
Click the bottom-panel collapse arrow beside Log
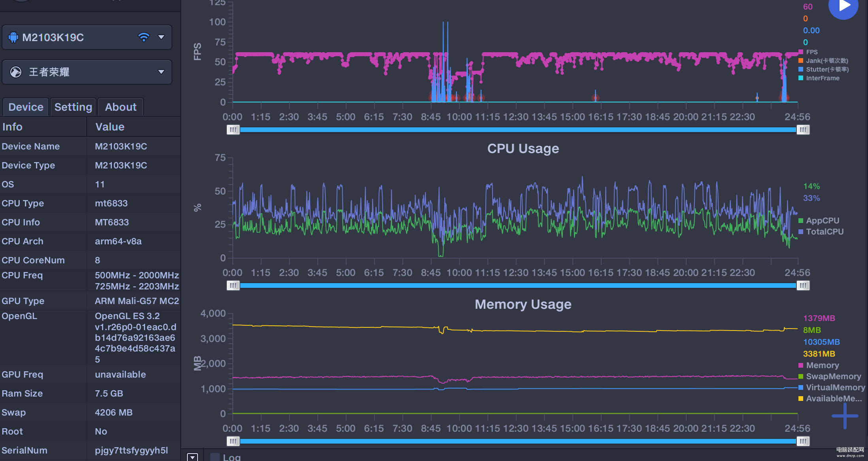coord(192,457)
